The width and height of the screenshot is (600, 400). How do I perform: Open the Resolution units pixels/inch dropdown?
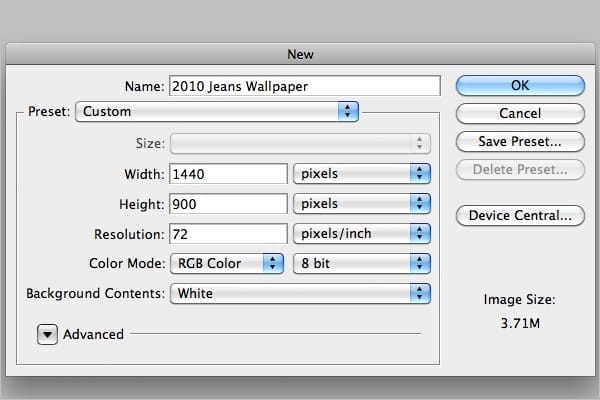[x=362, y=233]
